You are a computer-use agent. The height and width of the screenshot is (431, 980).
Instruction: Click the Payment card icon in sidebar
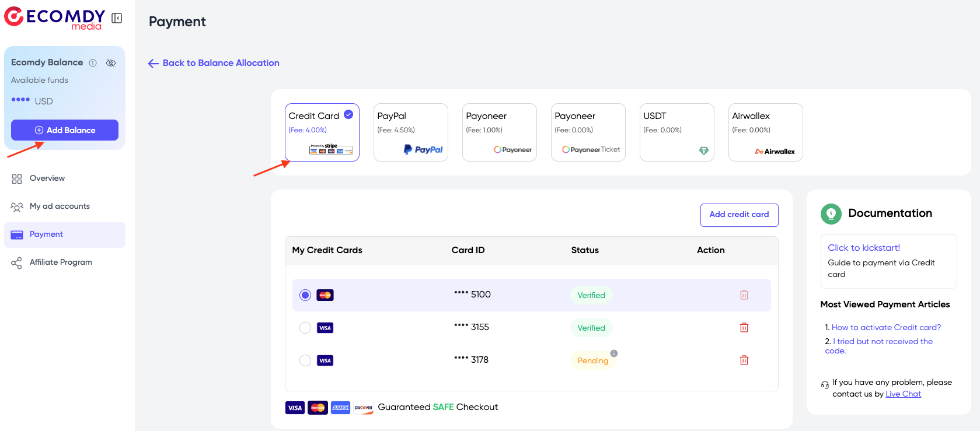(17, 235)
